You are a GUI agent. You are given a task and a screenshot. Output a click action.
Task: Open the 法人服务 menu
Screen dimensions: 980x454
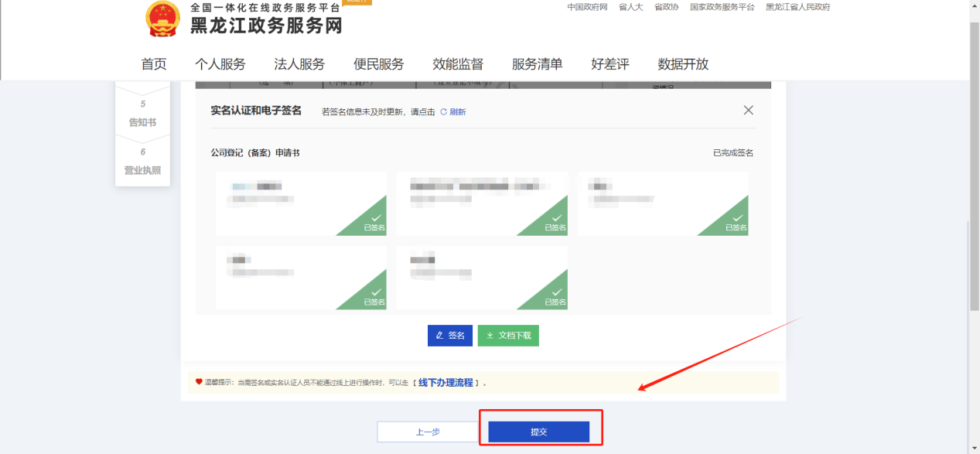(x=299, y=64)
